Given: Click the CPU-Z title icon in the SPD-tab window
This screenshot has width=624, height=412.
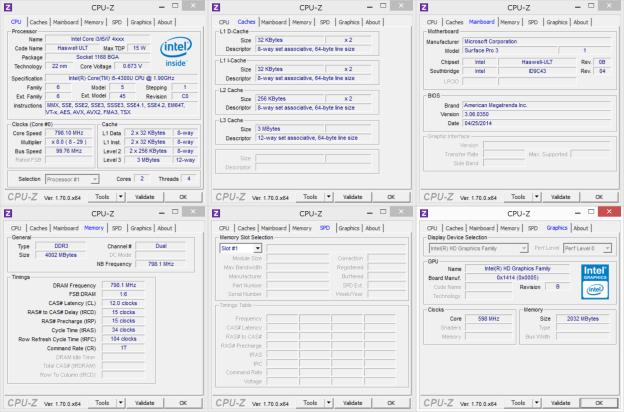Looking at the screenshot, I should [x=216, y=213].
